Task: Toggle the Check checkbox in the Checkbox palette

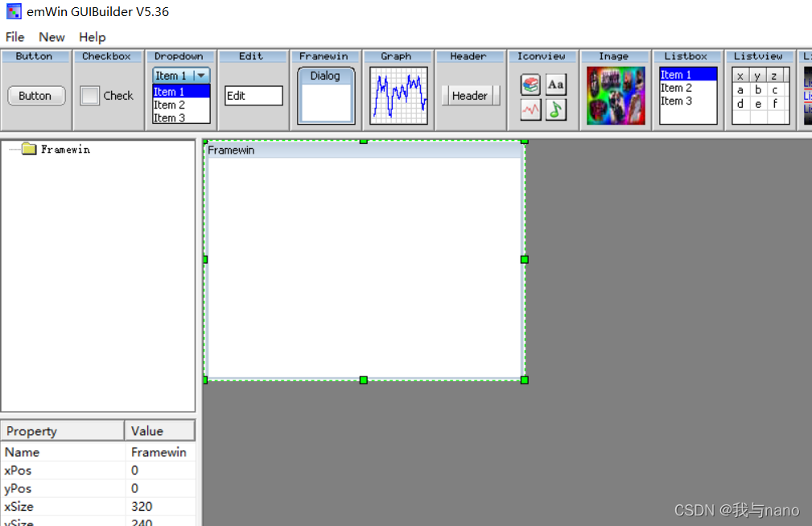Action: pyautogui.click(x=89, y=95)
